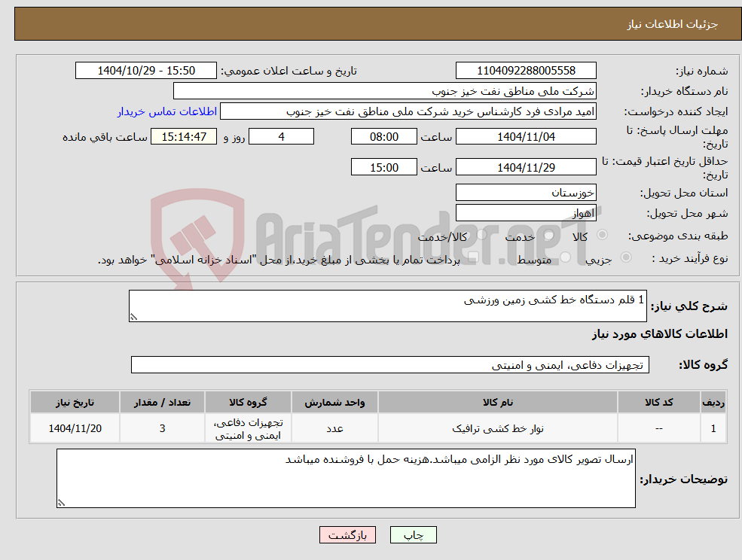This screenshot has height=560, width=742.
Task: Click the واحد شمارش column header
Action: 334,402
